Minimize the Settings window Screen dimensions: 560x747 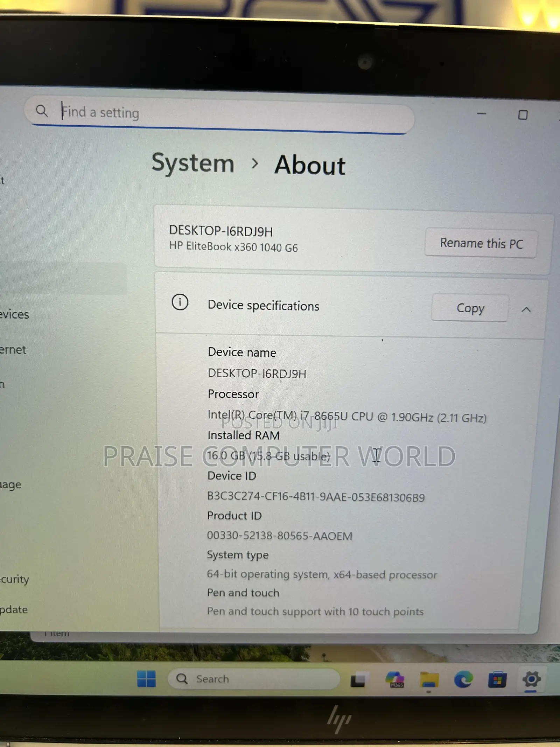click(482, 113)
